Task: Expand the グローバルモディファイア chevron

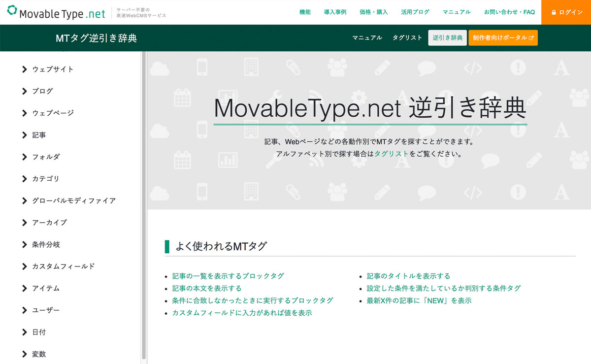Action: [x=25, y=201]
